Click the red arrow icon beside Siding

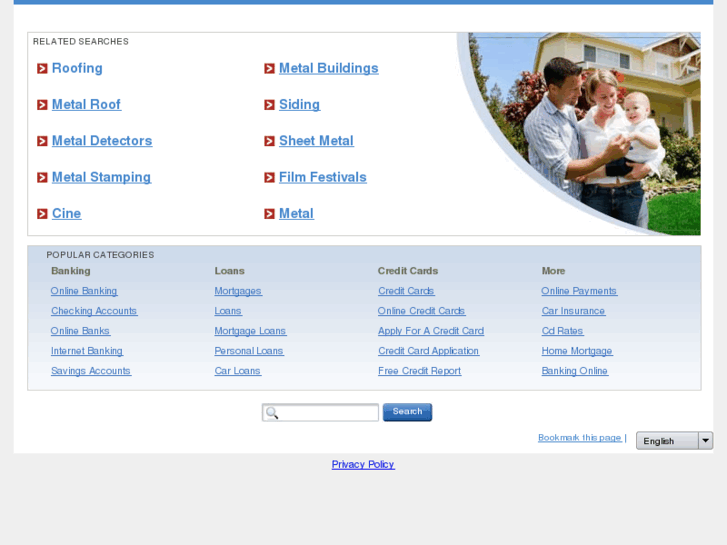coord(269,105)
